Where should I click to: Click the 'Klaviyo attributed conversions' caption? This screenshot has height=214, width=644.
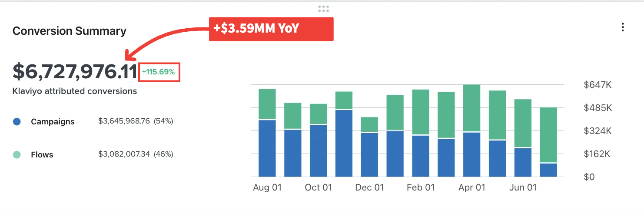(75, 91)
